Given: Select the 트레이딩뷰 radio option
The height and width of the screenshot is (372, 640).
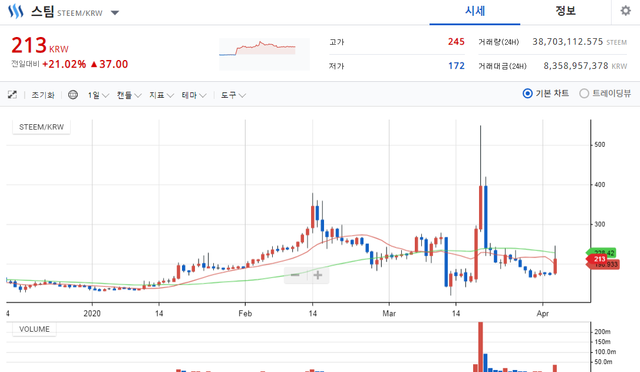Looking at the screenshot, I should tap(605, 94).
